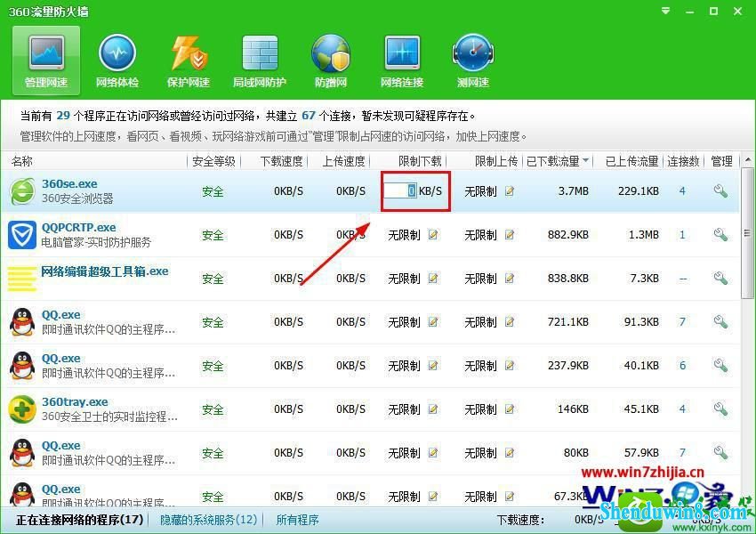Click the QQPCRTP.exe shield icon

[x=22, y=235]
